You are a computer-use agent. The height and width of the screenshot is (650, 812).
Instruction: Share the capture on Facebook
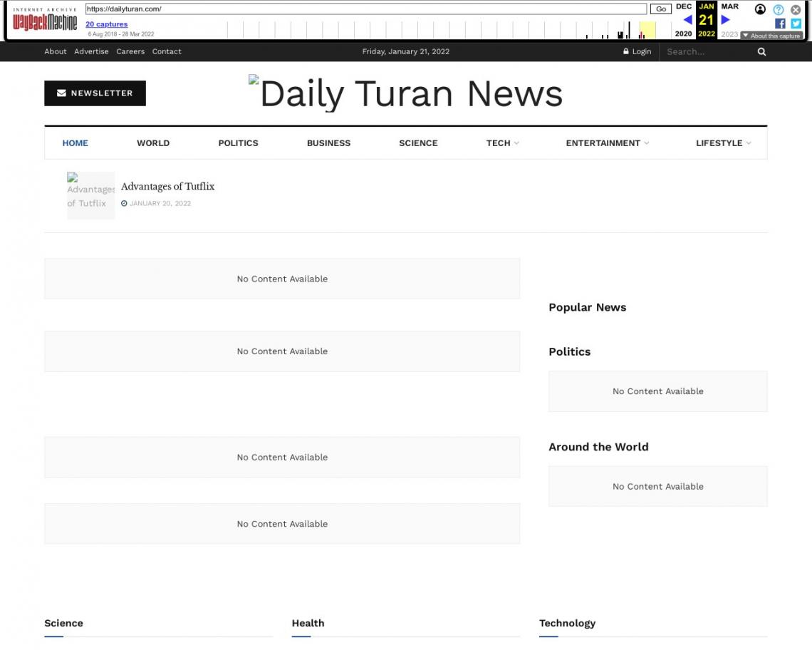click(x=780, y=24)
